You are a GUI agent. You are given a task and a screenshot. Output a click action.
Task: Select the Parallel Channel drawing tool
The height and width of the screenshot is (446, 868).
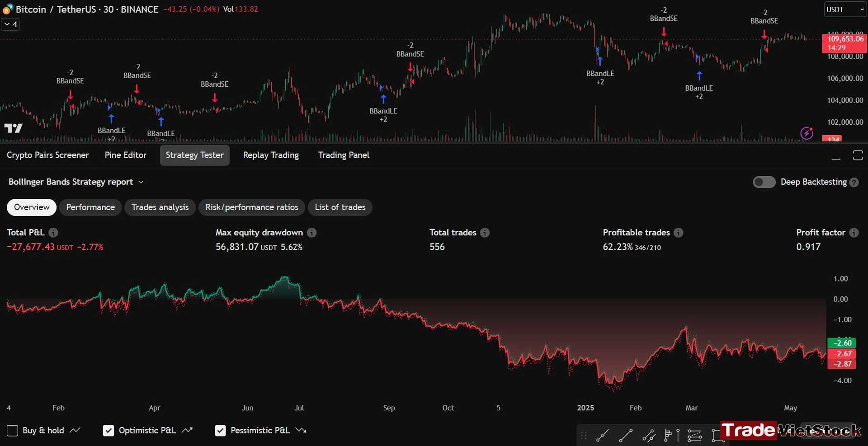649,436
